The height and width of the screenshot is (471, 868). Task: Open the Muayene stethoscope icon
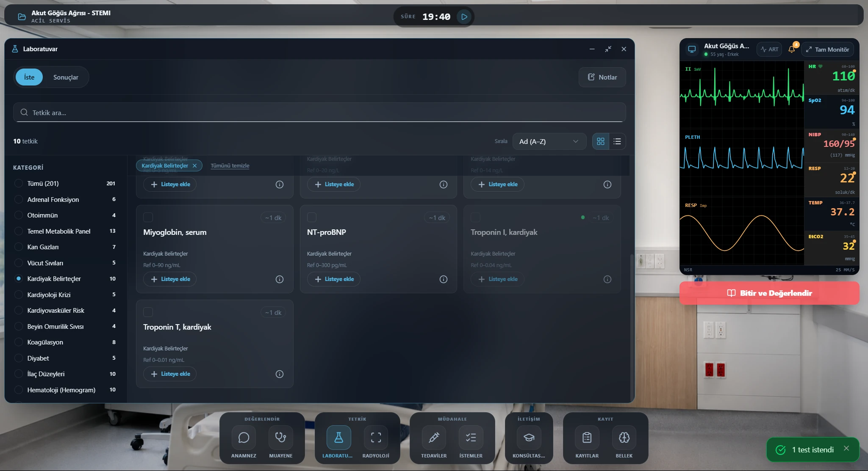(x=280, y=437)
